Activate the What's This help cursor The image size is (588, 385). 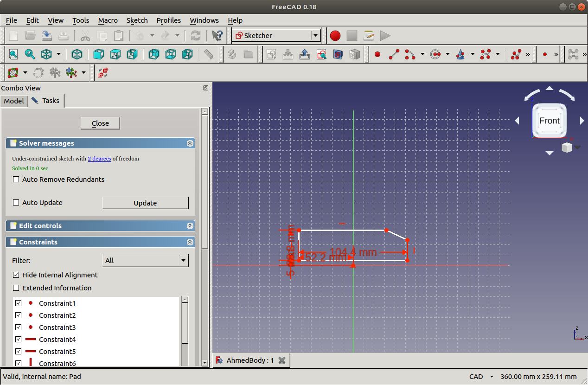pos(217,36)
